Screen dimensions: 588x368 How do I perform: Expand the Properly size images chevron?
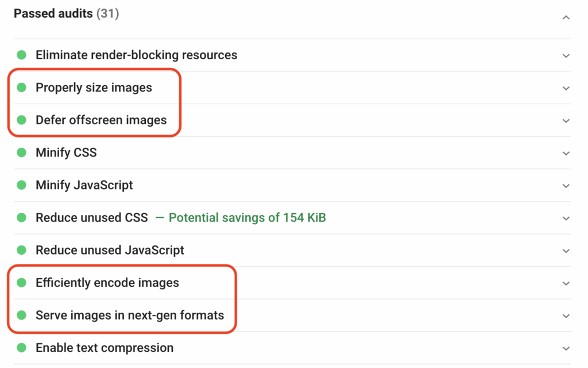click(x=566, y=88)
